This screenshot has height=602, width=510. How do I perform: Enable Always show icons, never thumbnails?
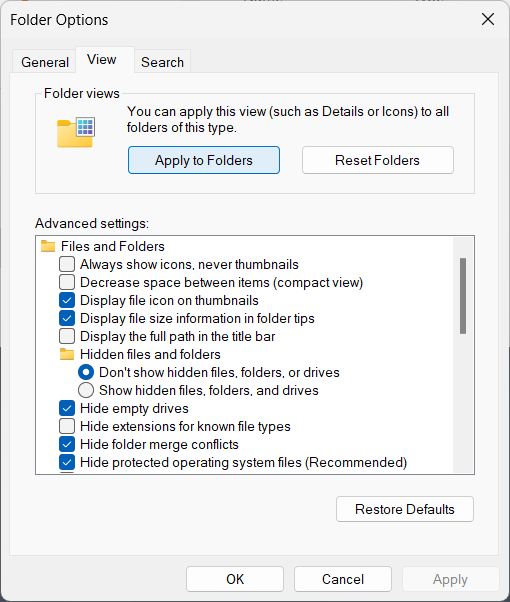[67, 264]
